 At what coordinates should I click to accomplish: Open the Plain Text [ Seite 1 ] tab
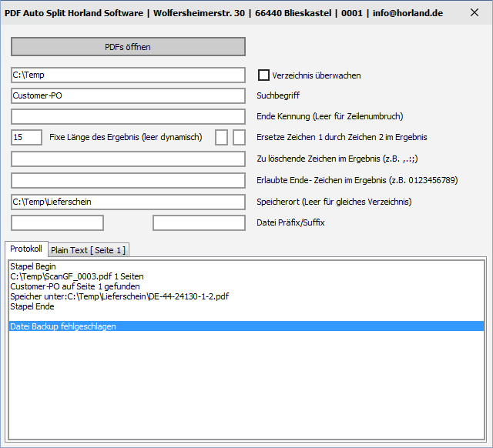(88, 250)
